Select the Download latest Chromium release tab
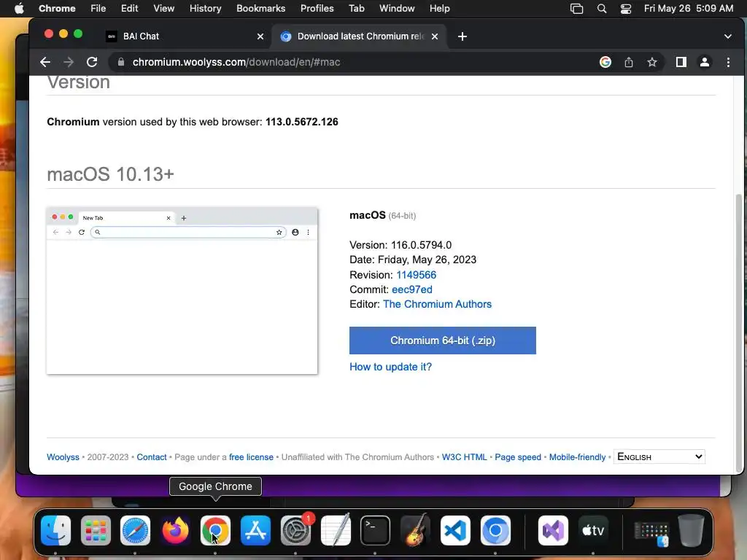Image resolution: width=747 pixels, height=560 pixels. tap(359, 36)
